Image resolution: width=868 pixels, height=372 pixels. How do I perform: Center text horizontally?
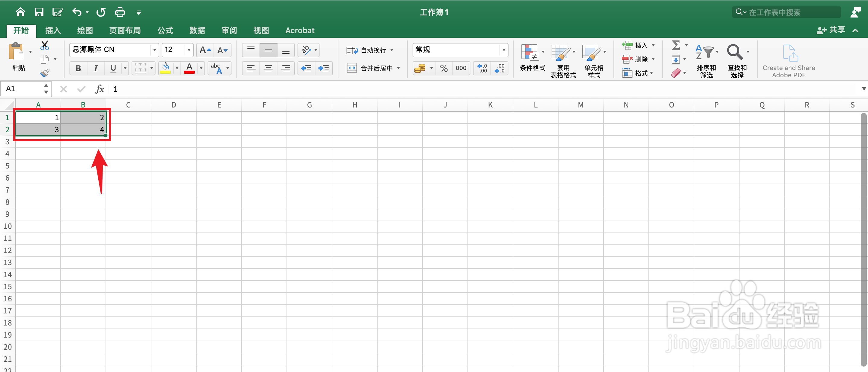[x=268, y=69]
